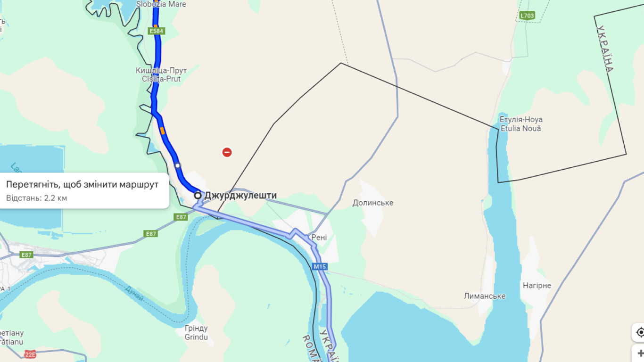Image resolution: width=644 pixels, height=362 pixels.
Task: Click the Etulia Nouă place label
Action: click(521, 128)
